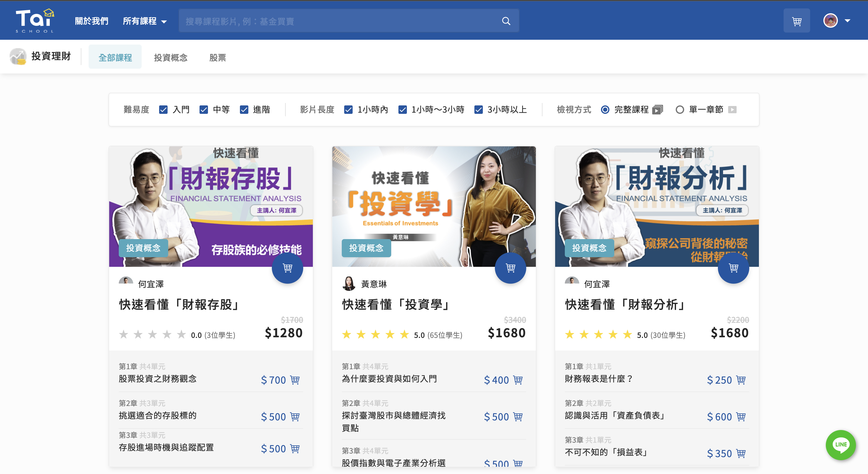Click the search magnifier icon

pyautogui.click(x=506, y=21)
